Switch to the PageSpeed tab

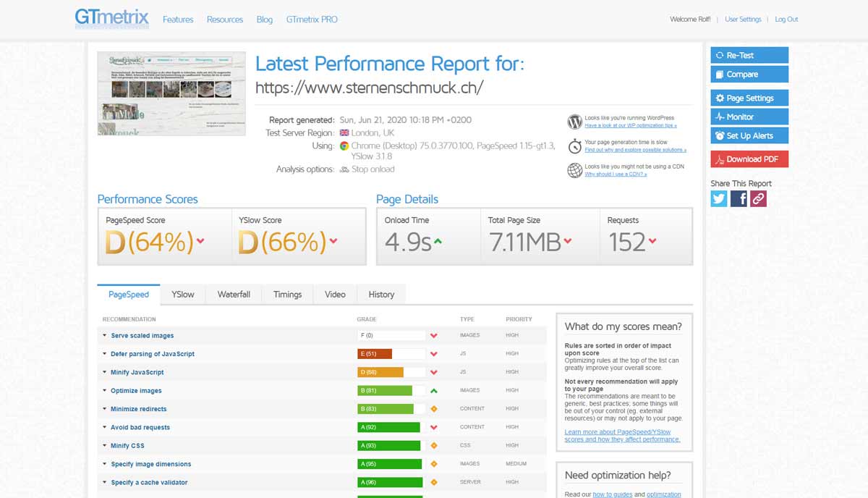129,295
